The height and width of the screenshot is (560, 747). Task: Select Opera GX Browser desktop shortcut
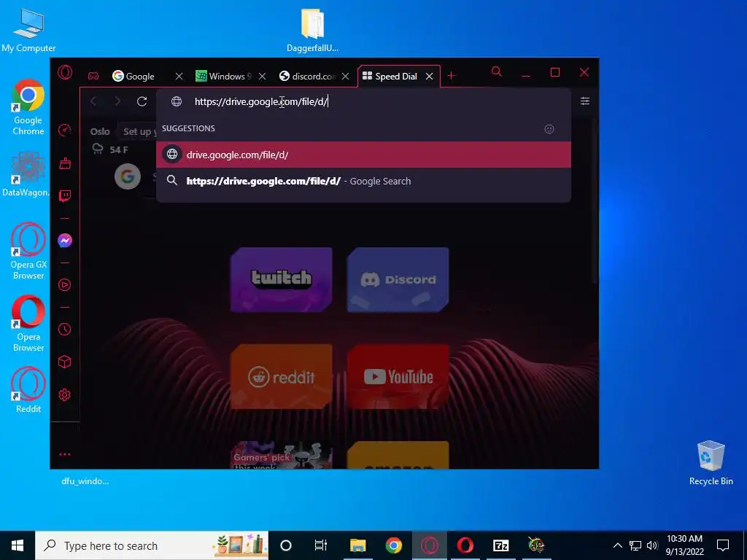pos(28,251)
